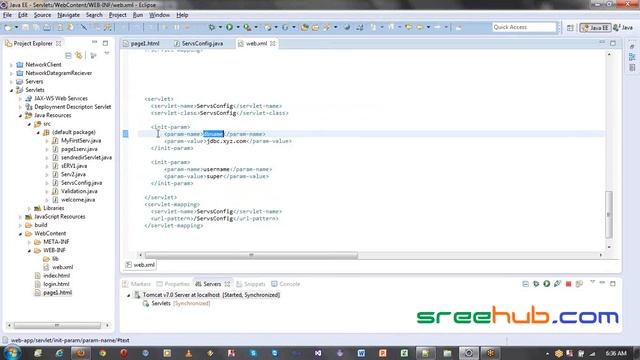
Task: Click the Run Last Tool icon with red toolbox
Action: (247, 27)
